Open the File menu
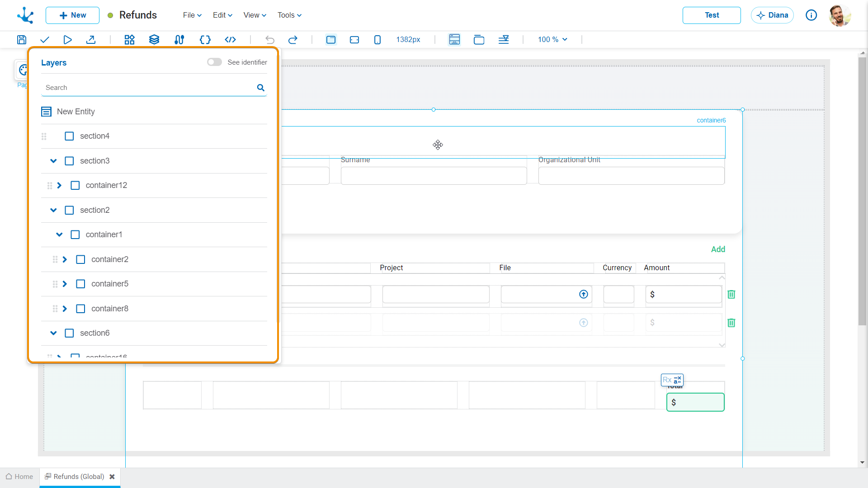The height and width of the screenshot is (488, 868). click(x=192, y=15)
